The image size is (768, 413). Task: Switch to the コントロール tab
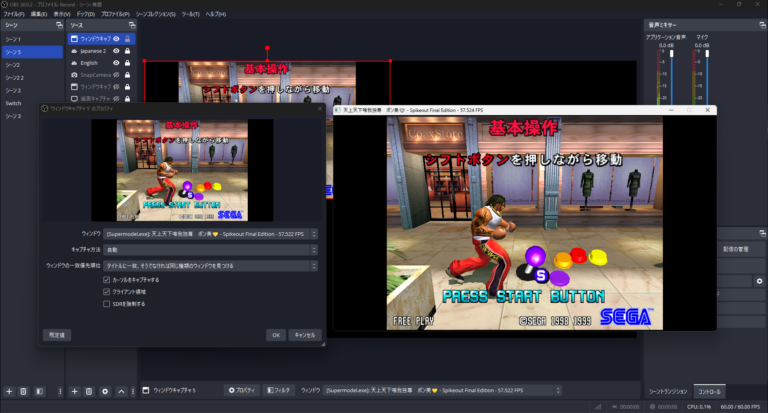tap(709, 391)
